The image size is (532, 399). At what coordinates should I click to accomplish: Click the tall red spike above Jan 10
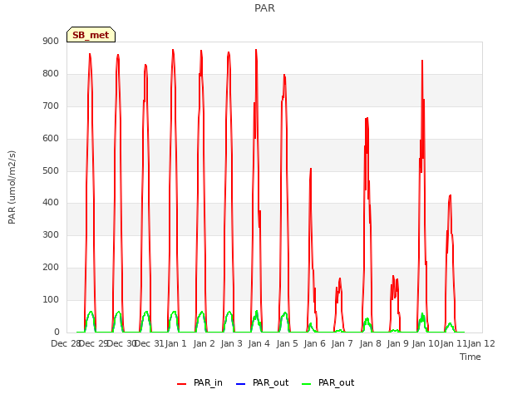422,62
